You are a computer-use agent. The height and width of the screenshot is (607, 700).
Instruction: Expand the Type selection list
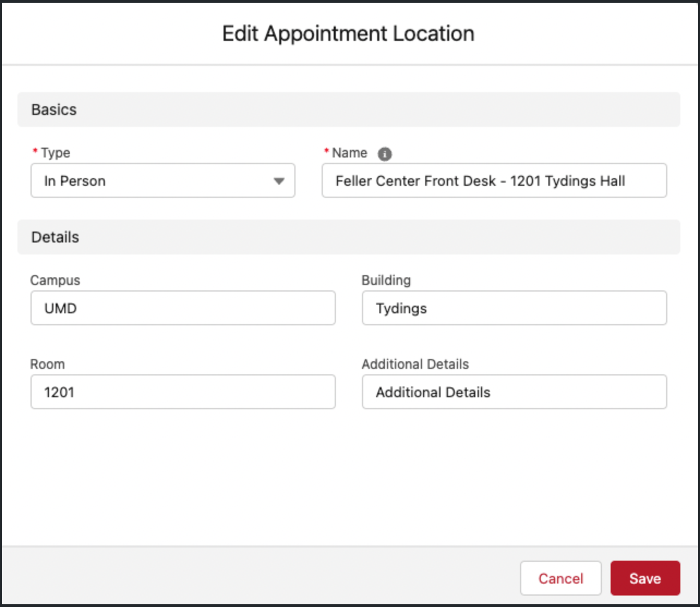coord(162,181)
